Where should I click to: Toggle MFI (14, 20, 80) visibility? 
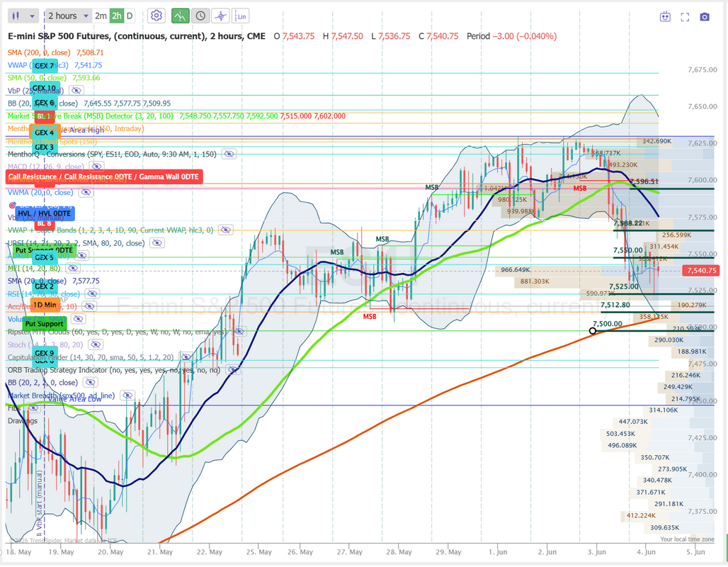click(x=72, y=268)
